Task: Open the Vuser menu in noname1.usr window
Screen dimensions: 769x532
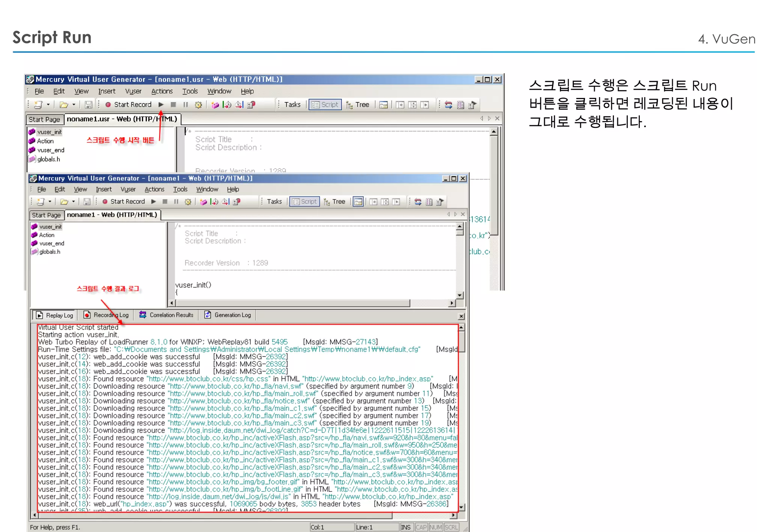Action: [x=133, y=91]
